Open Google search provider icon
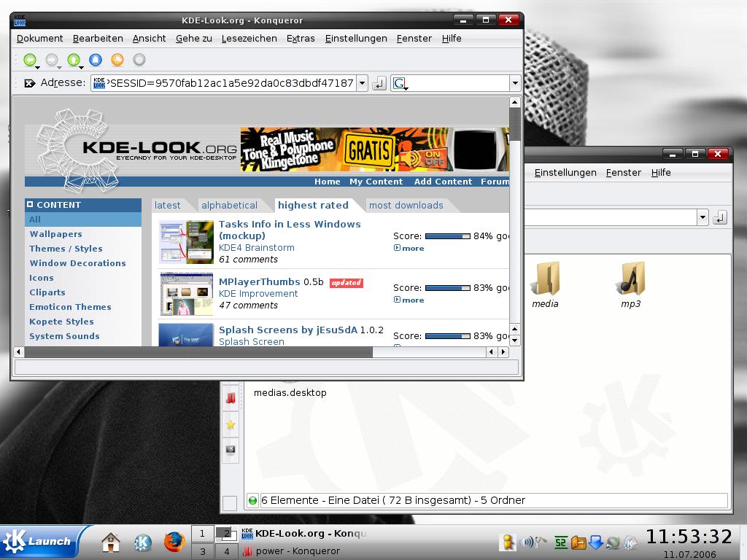The image size is (747, 560). (x=399, y=83)
